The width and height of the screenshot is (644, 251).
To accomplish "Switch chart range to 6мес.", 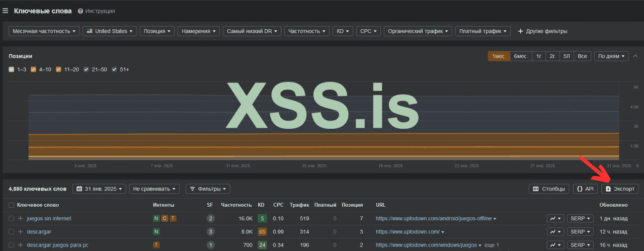I will (520, 56).
